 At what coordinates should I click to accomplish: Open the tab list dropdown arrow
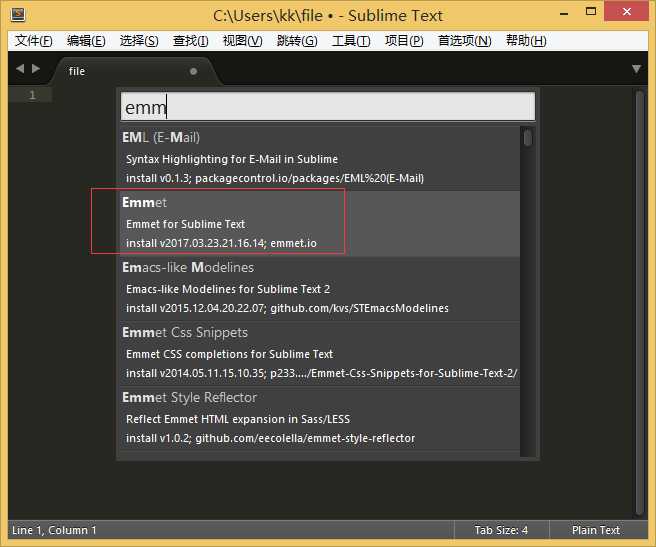(636, 69)
